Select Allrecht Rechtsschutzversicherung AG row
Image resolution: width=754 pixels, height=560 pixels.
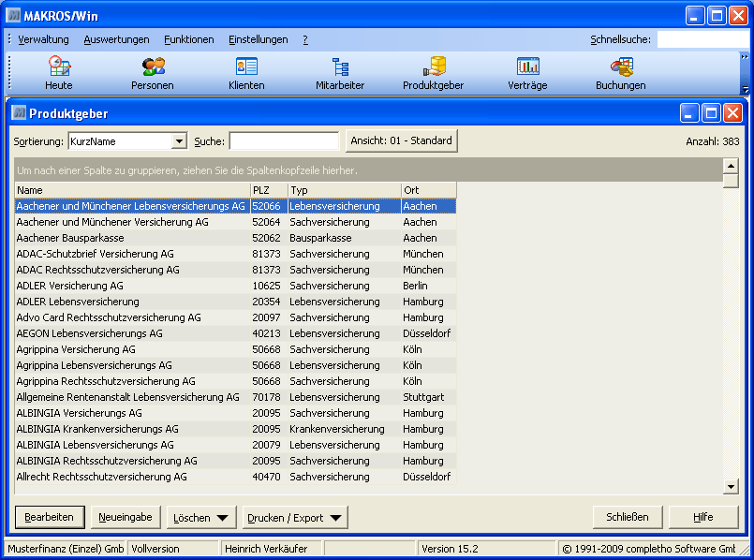(235, 477)
